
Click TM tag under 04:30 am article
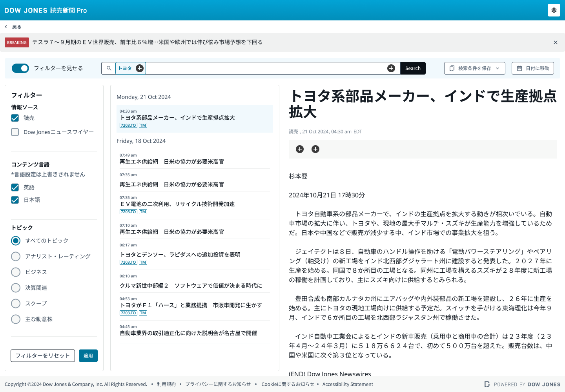(x=143, y=126)
